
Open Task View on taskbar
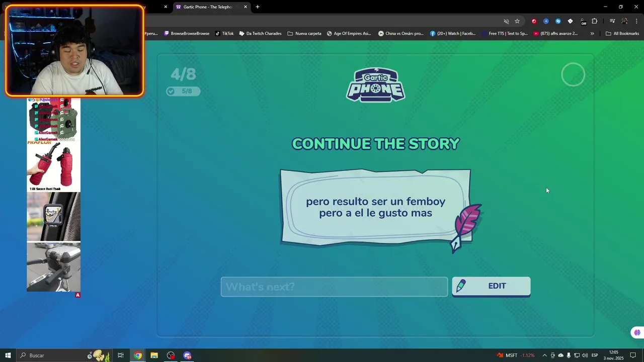[121, 355]
